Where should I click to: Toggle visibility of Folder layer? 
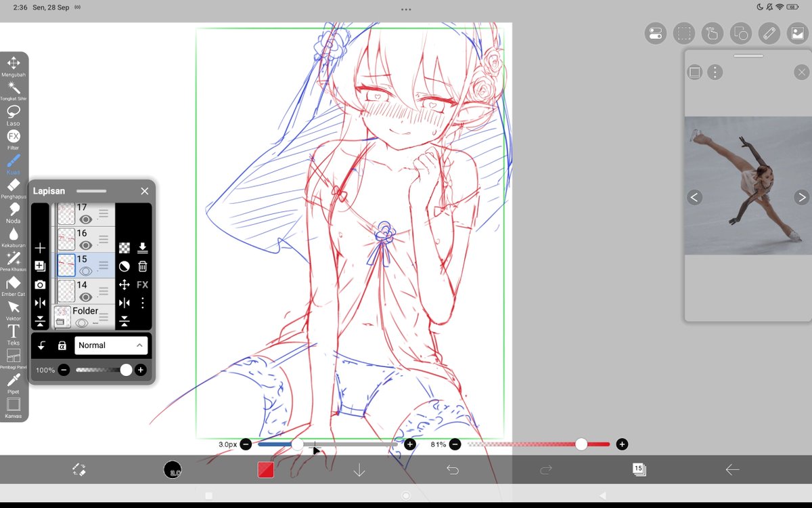pyautogui.click(x=82, y=322)
